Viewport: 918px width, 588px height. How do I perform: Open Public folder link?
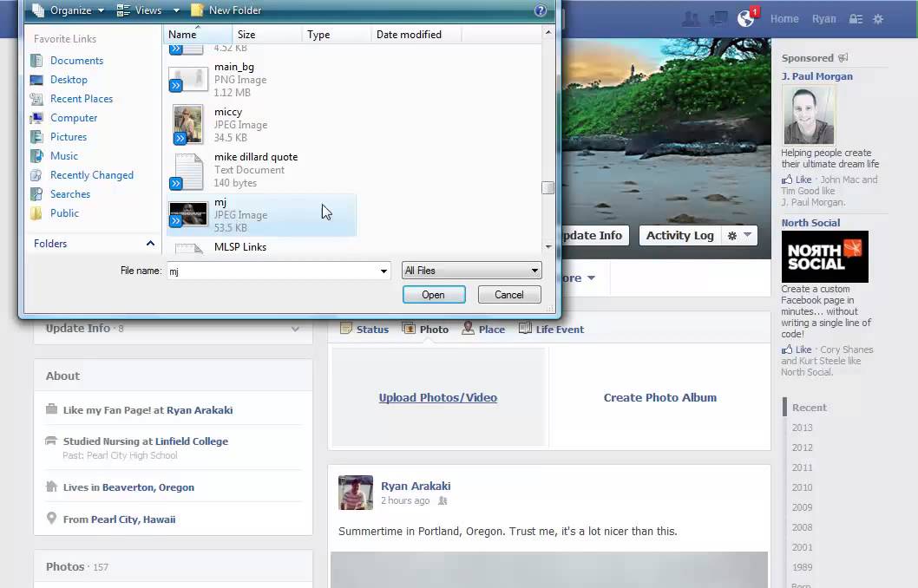pyautogui.click(x=64, y=213)
